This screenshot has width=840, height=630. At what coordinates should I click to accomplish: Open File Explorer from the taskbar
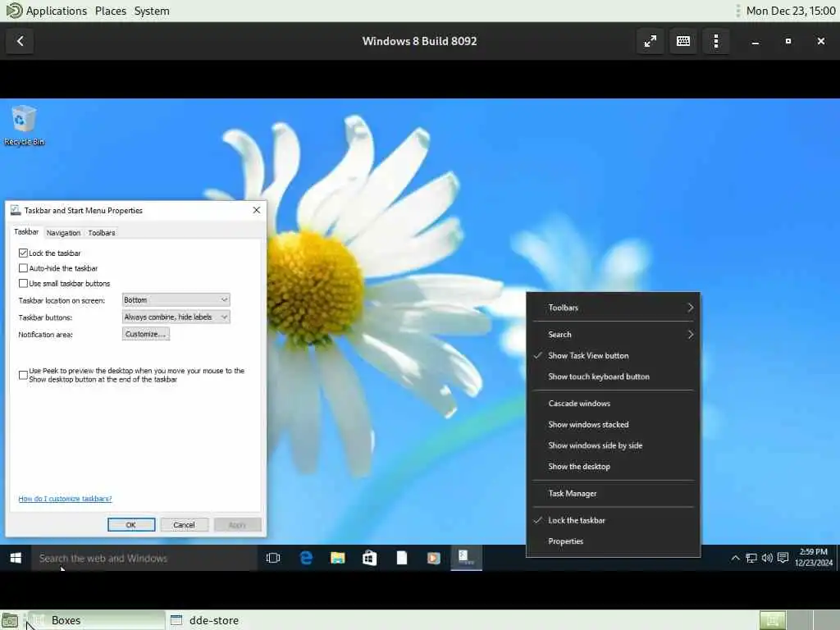(337, 558)
